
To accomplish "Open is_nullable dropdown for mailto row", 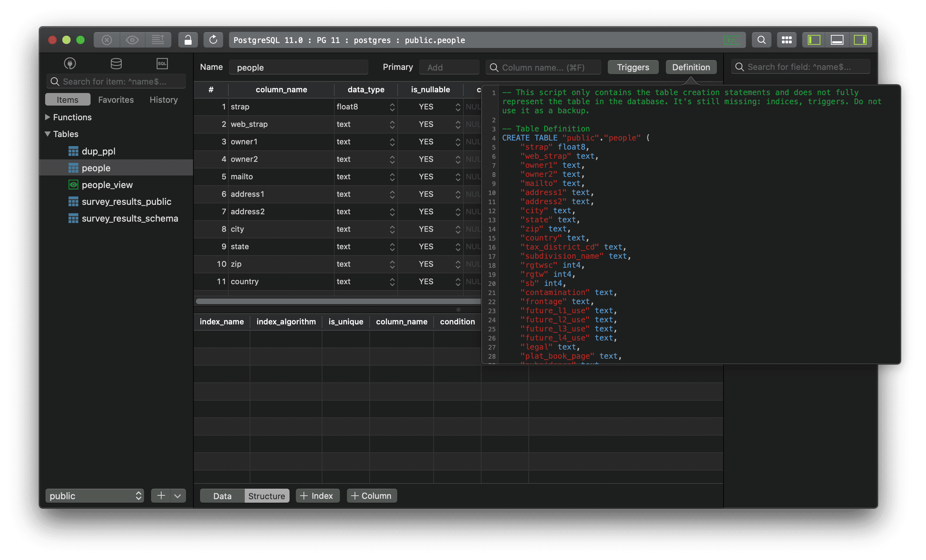I will click(x=458, y=177).
